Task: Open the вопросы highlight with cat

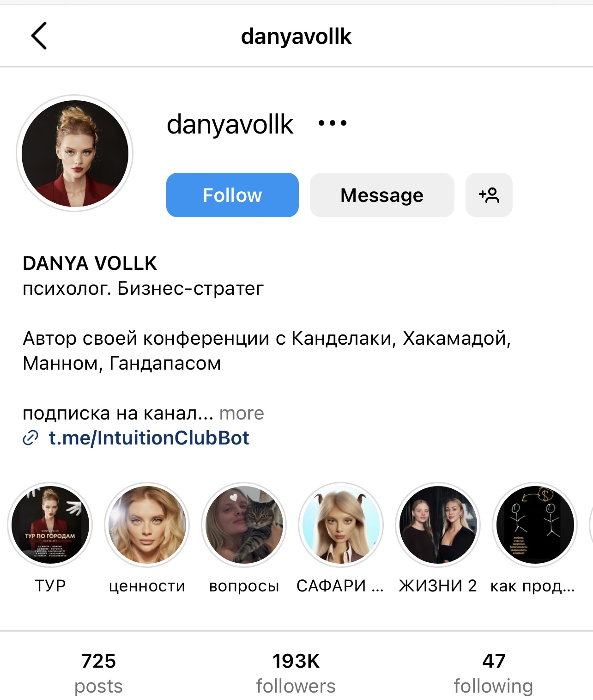Action: [244, 525]
